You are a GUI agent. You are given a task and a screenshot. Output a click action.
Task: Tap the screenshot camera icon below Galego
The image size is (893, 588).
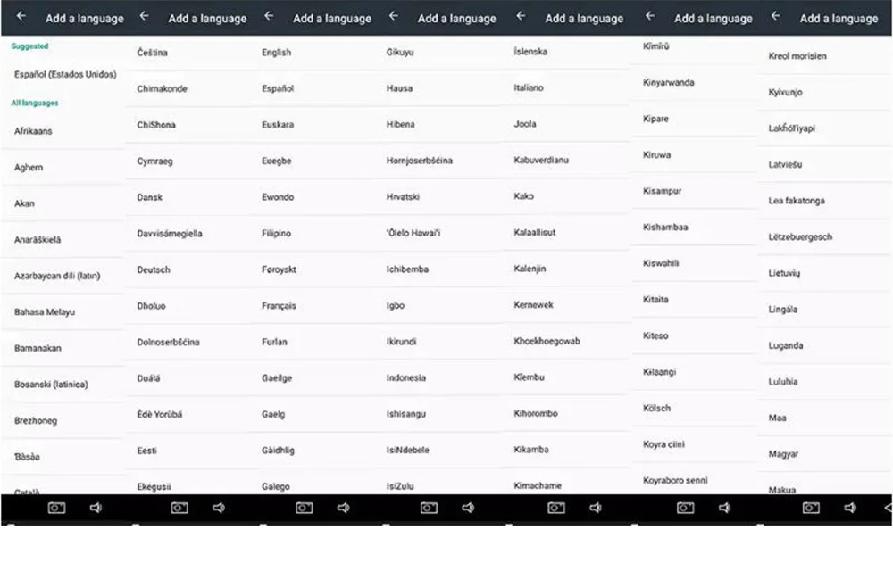coord(305,508)
